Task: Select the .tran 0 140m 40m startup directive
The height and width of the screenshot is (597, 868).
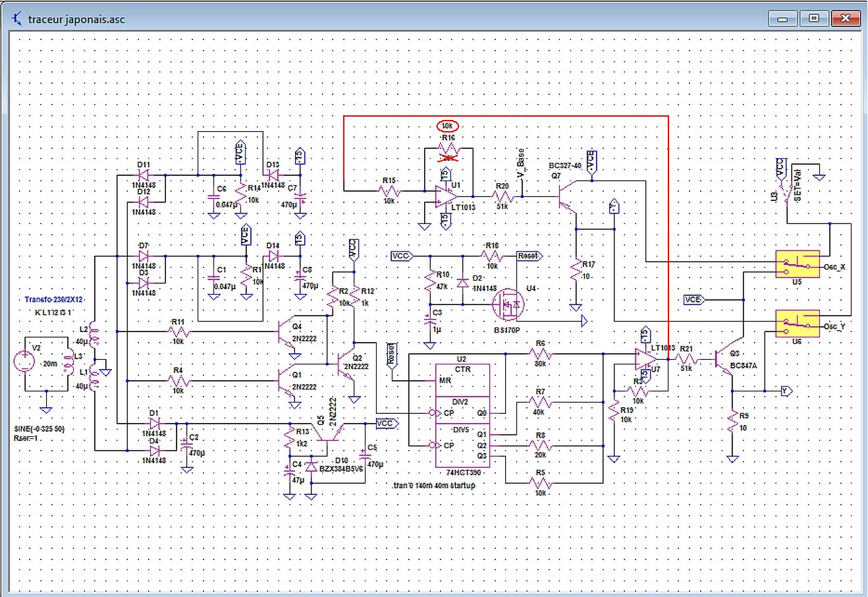Action: point(433,486)
